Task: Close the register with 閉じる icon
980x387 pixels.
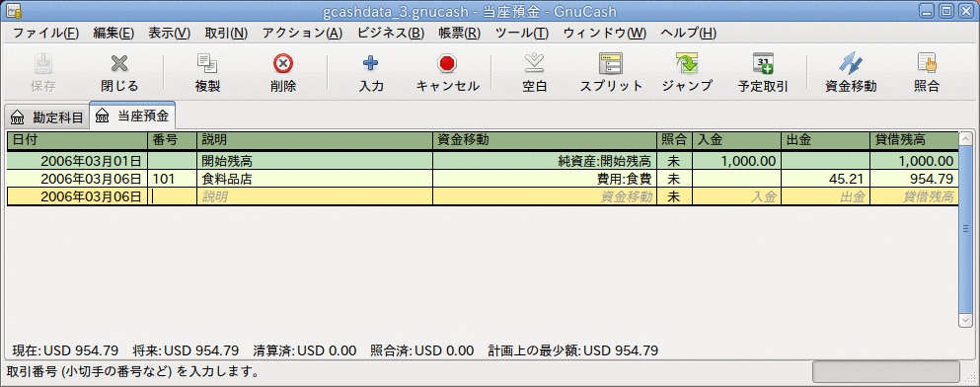Action: (119, 63)
